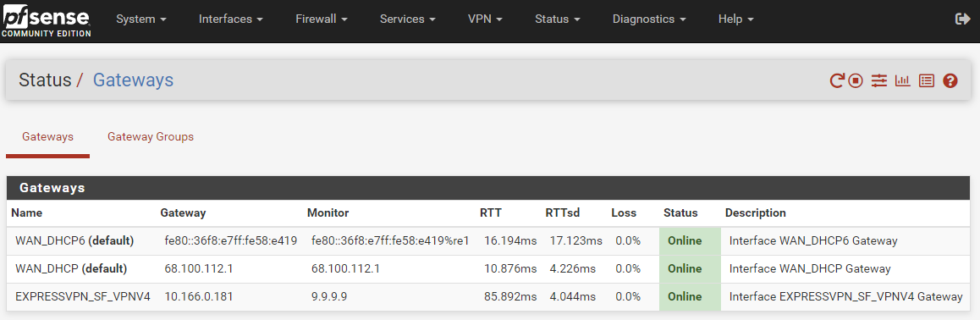980x320 pixels.
Task: Open the monitoring graph bar-chart icon
Action: pyautogui.click(x=902, y=80)
